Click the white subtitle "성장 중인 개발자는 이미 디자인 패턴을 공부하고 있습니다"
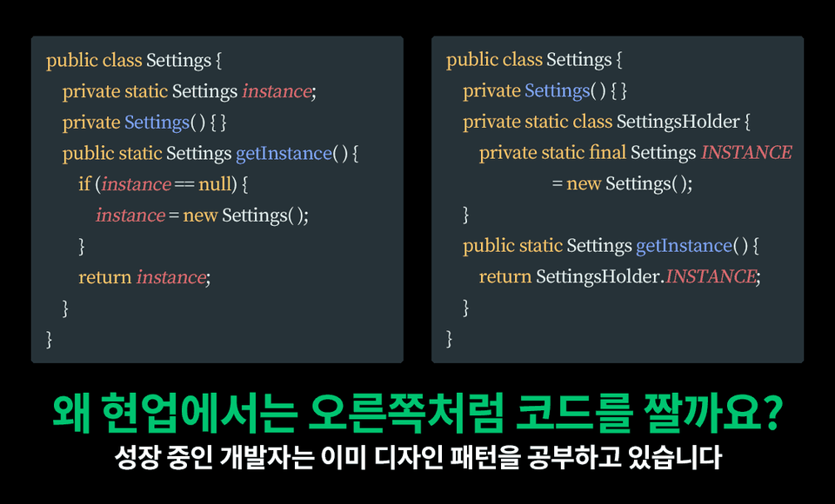Image resolution: width=835 pixels, height=504 pixels. point(418,457)
